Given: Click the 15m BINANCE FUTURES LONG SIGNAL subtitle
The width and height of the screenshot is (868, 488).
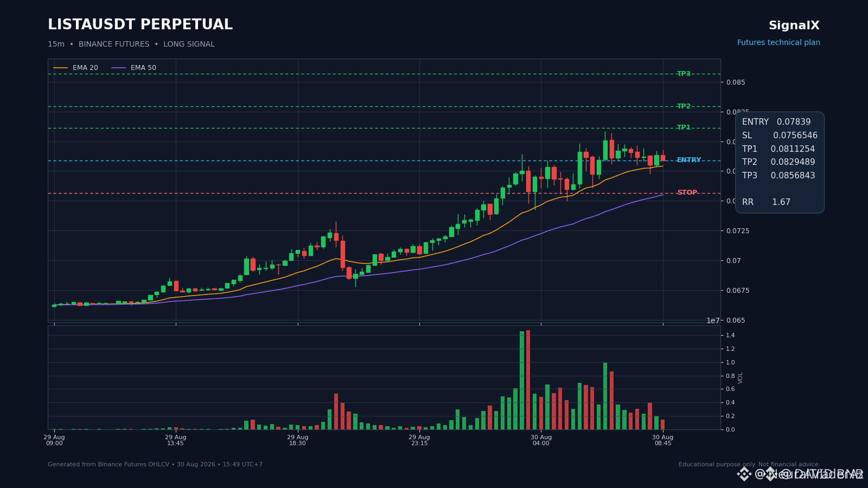Looking at the screenshot, I should [131, 44].
